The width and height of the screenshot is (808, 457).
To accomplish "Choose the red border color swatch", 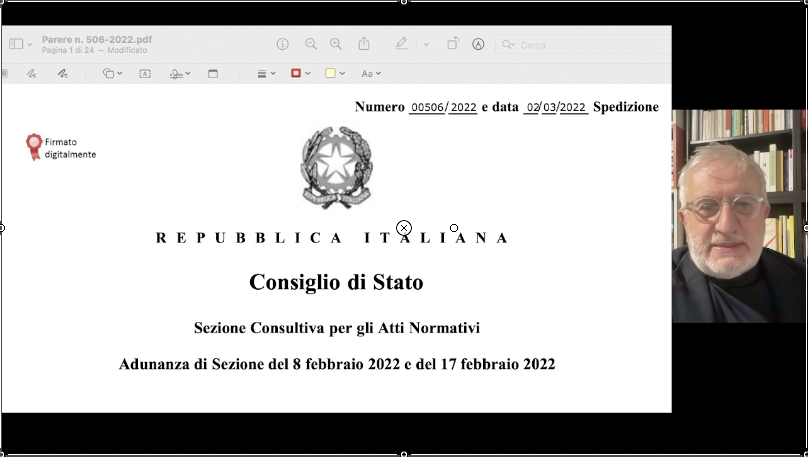I will tap(298, 73).
